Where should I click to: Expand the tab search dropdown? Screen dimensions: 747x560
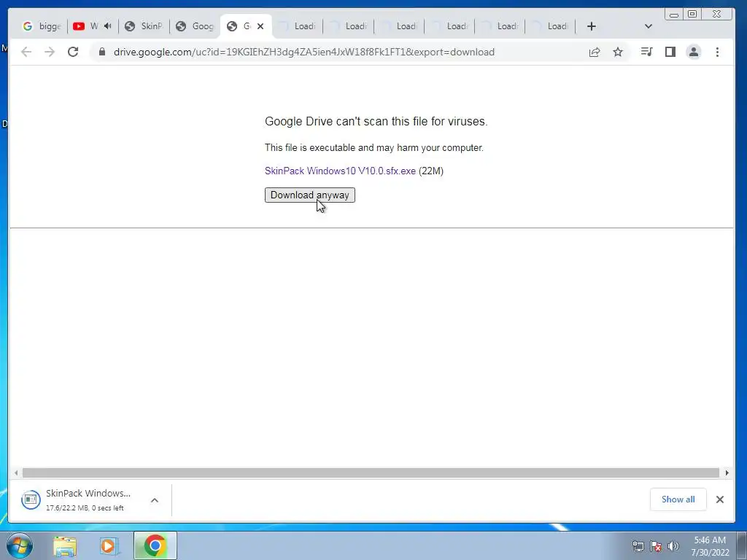point(648,26)
